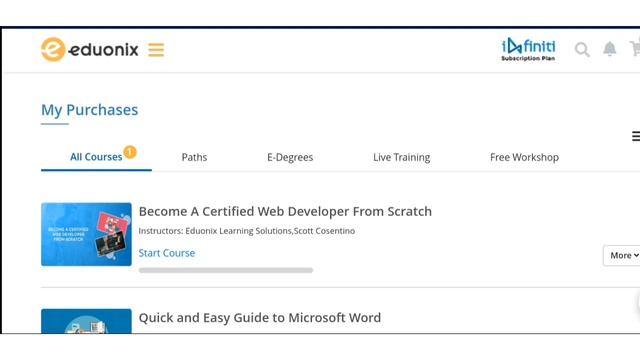Click the list view icon
This screenshot has width=640, height=360.
636,136
